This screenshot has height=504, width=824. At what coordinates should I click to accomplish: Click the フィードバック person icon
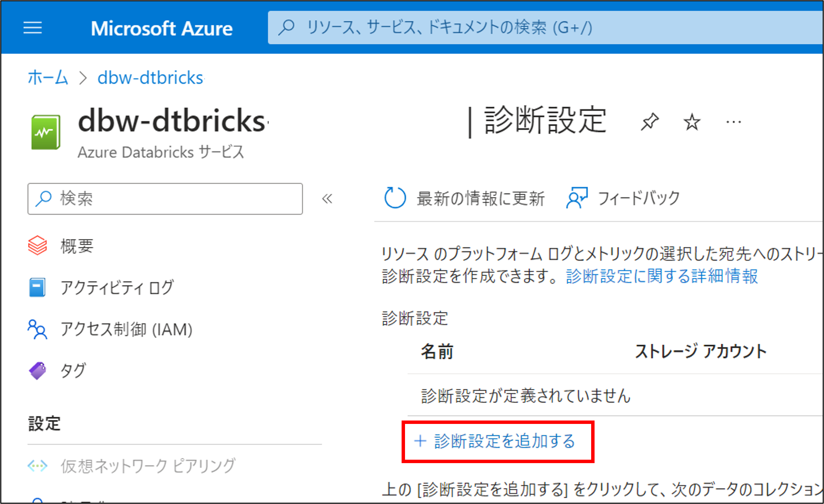point(576,198)
